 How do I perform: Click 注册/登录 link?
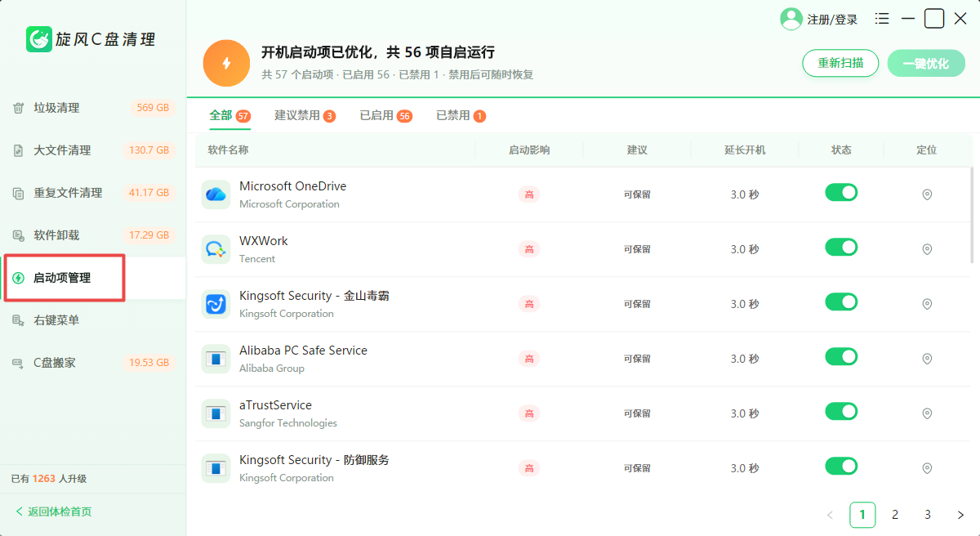[x=832, y=20]
